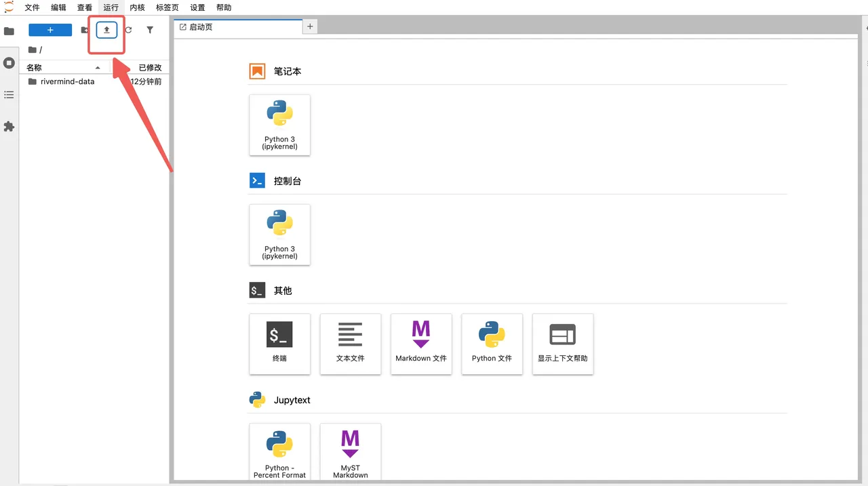Open the file browser sidebar panel
Image resolution: width=868 pixels, height=486 pixels.
click(9, 31)
